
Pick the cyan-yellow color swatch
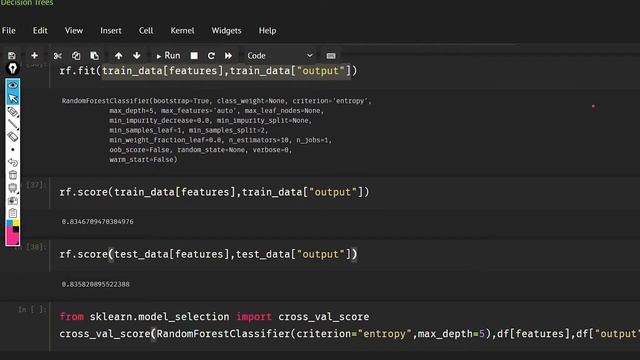13,223
